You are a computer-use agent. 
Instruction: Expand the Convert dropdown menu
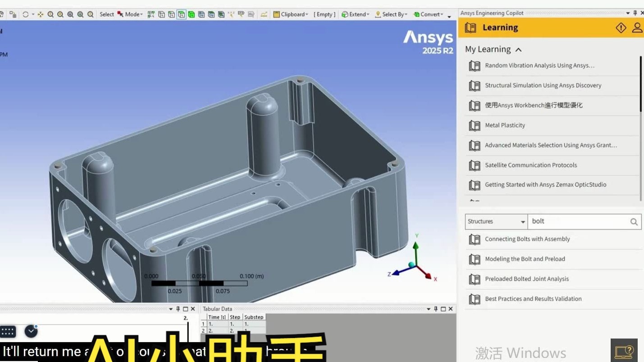click(429, 14)
